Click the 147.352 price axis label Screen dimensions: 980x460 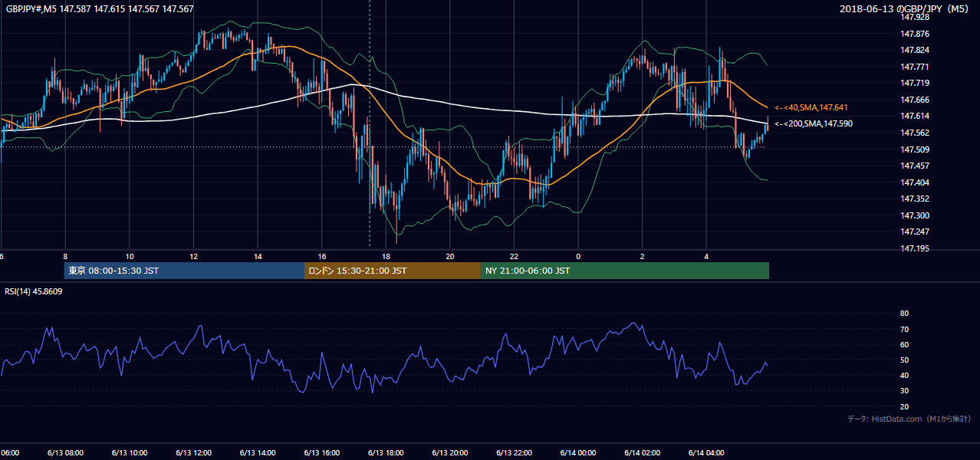915,199
